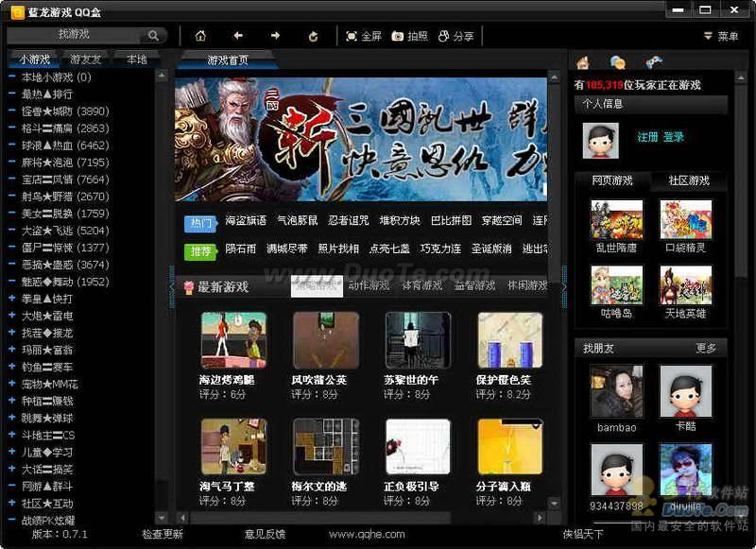The width and height of the screenshot is (756, 549).
Task: Collapse the 麻将★泡泡 (7195) category
Action: (12, 162)
